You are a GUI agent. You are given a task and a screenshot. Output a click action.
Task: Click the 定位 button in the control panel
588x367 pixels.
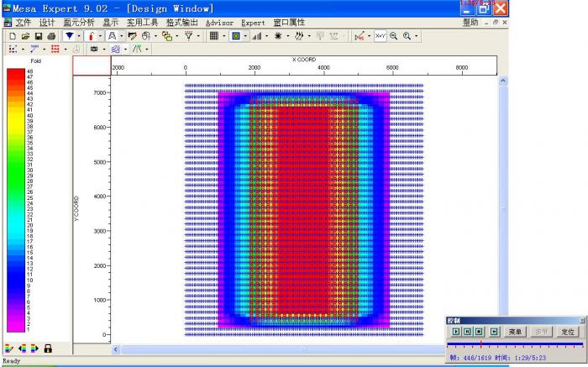click(x=567, y=332)
